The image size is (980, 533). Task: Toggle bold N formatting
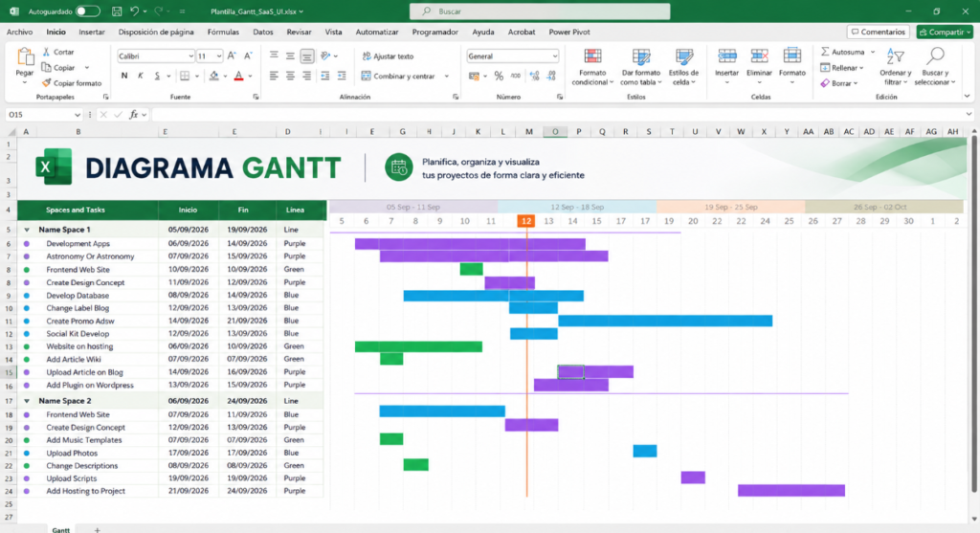(124, 76)
